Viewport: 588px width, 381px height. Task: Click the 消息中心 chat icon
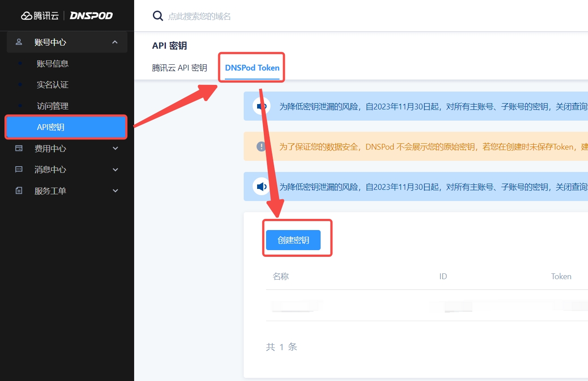(19, 169)
